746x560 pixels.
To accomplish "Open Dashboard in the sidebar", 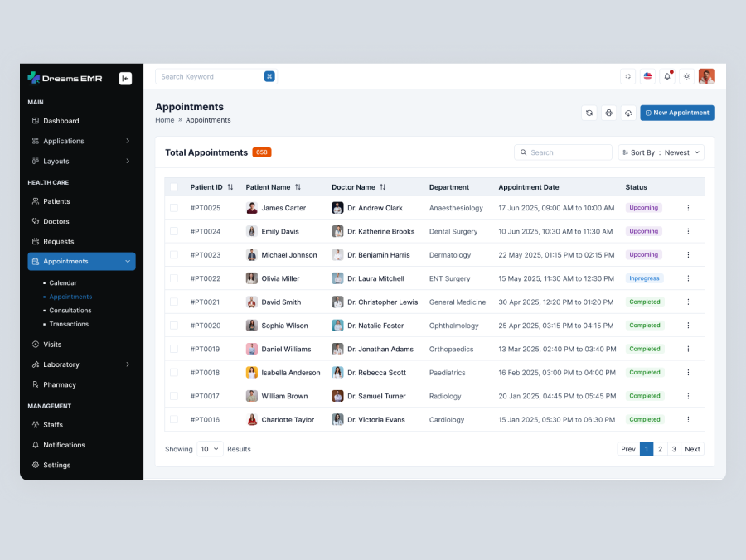I will pos(81,121).
